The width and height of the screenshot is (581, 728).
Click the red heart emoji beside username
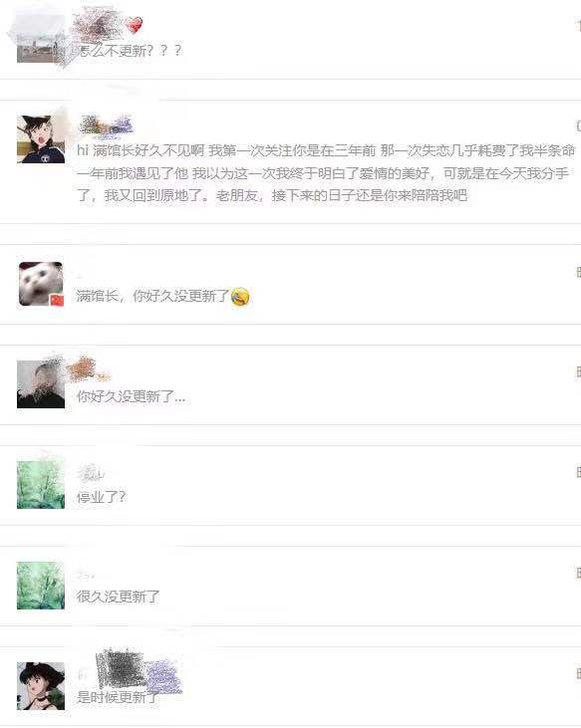click(x=135, y=26)
